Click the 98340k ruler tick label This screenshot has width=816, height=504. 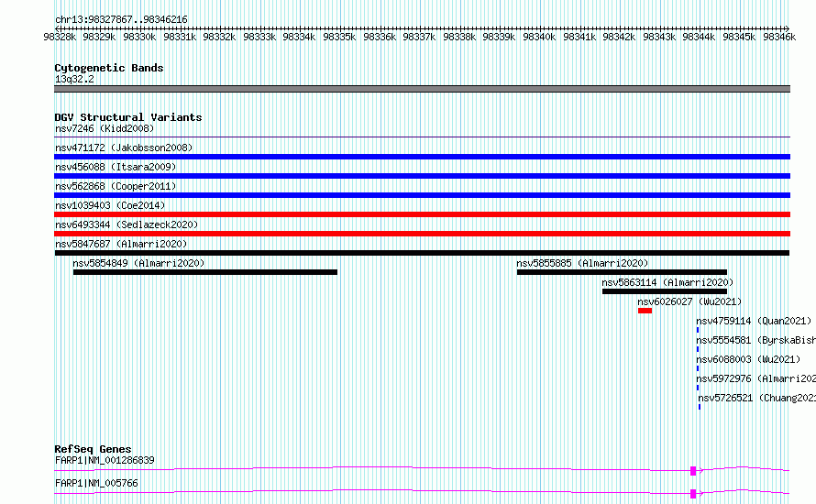pyautogui.click(x=539, y=37)
